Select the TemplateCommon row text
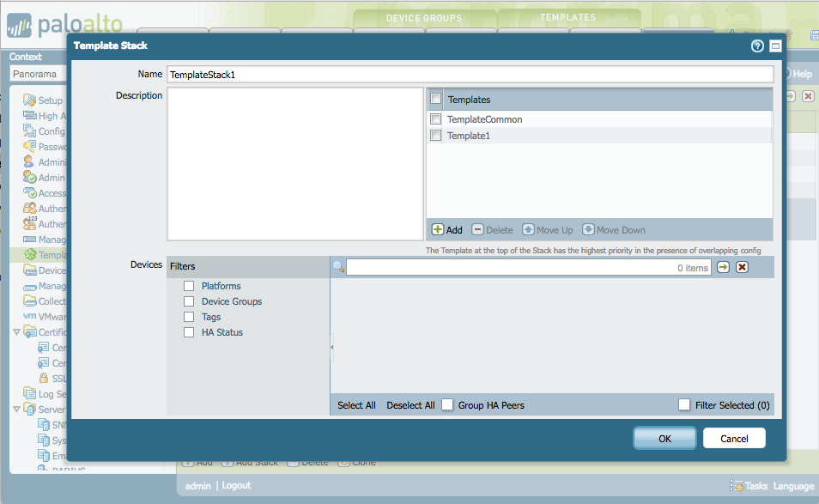 point(485,119)
